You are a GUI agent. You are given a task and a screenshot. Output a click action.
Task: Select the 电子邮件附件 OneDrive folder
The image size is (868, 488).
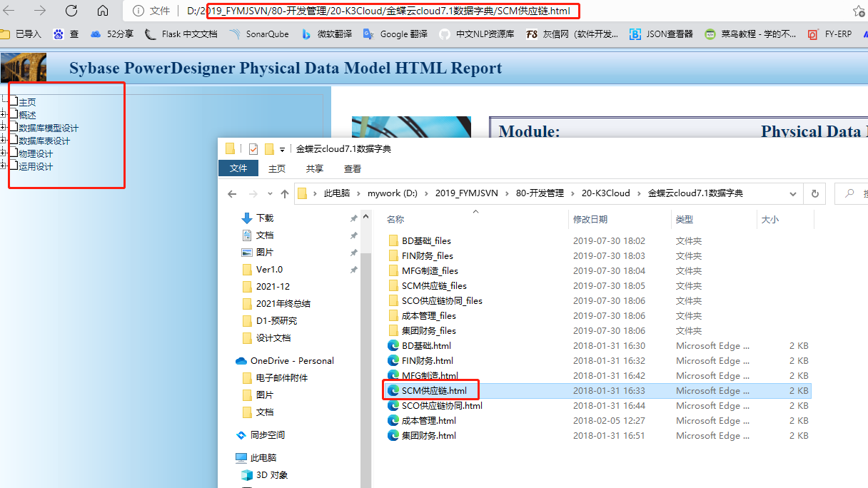[x=281, y=377]
